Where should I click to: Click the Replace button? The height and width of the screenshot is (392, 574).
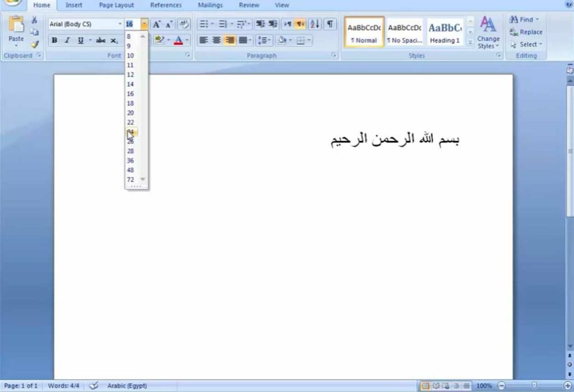pos(526,32)
